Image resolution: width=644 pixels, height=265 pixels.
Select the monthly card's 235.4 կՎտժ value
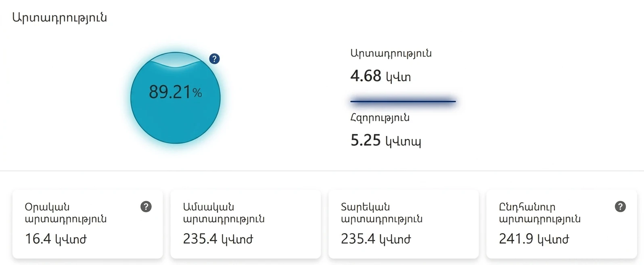point(218,239)
